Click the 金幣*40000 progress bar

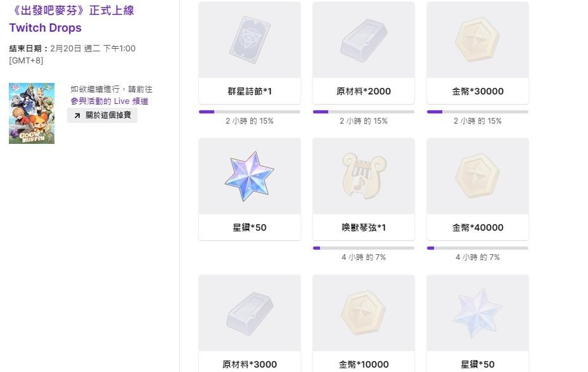pos(477,248)
